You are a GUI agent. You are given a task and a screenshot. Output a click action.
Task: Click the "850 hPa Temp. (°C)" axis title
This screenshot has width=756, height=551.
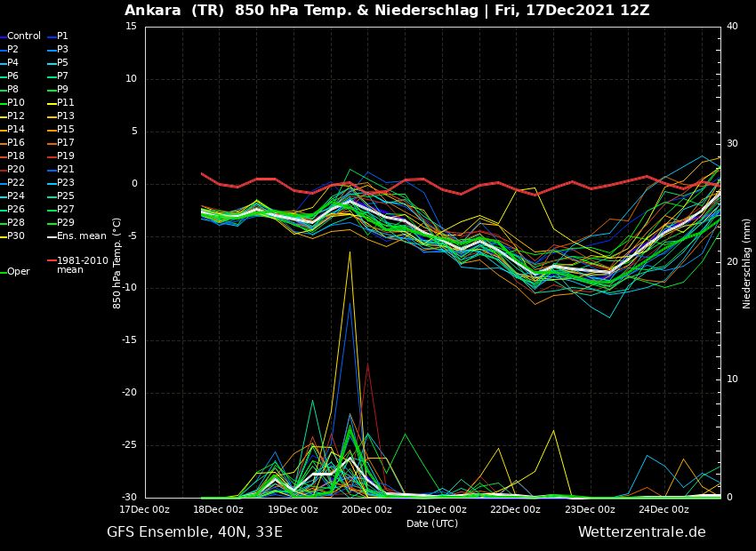[x=117, y=263]
